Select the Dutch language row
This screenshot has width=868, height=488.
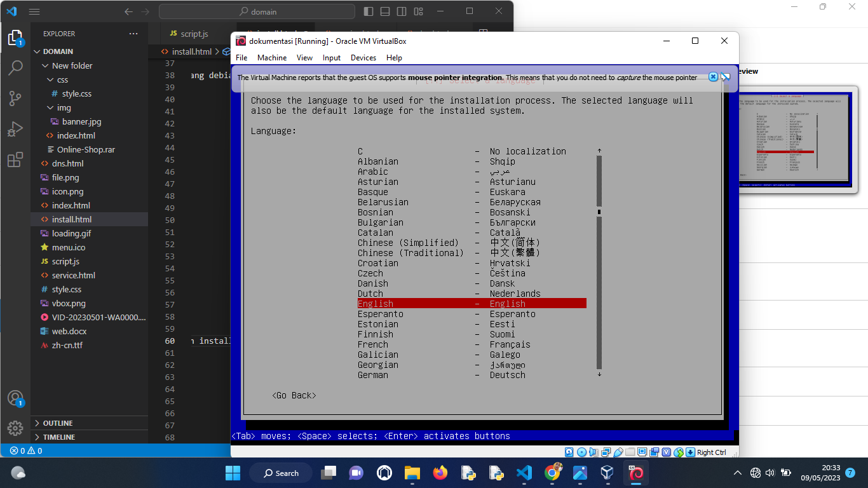[471, 294]
